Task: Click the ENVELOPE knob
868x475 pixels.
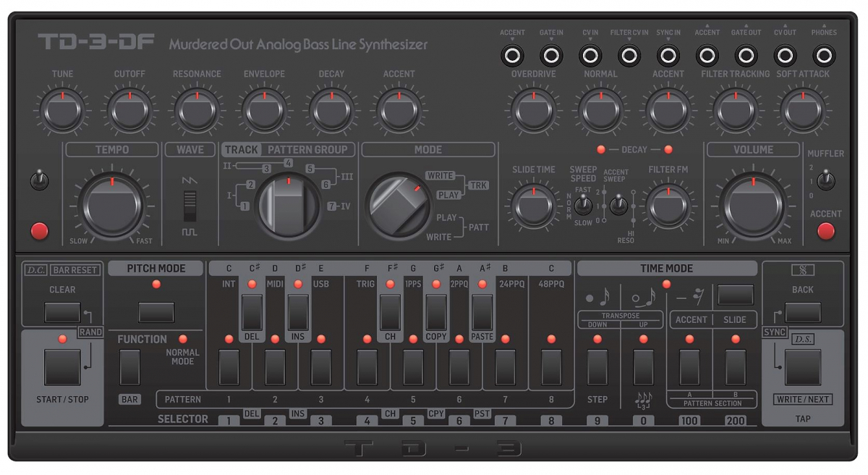Action: pos(264,110)
